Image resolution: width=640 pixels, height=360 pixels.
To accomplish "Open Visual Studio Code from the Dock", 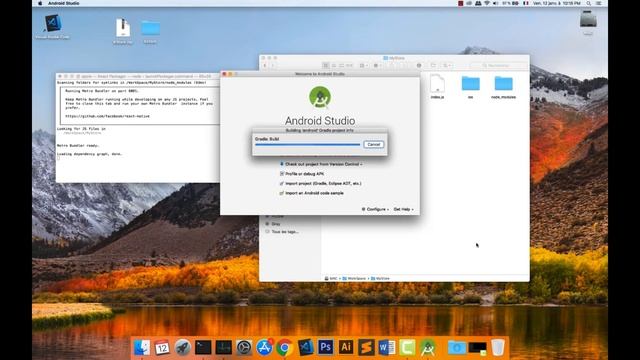I will click(305, 347).
